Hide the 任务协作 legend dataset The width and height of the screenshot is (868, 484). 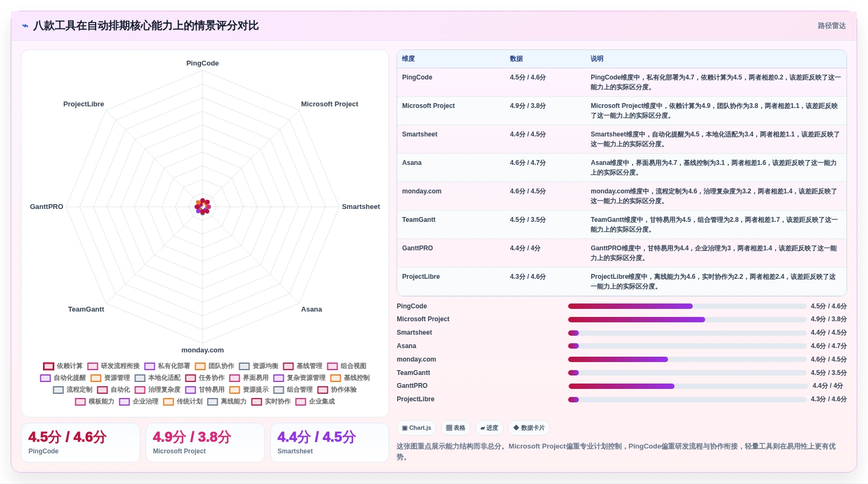(x=205, y=378)
